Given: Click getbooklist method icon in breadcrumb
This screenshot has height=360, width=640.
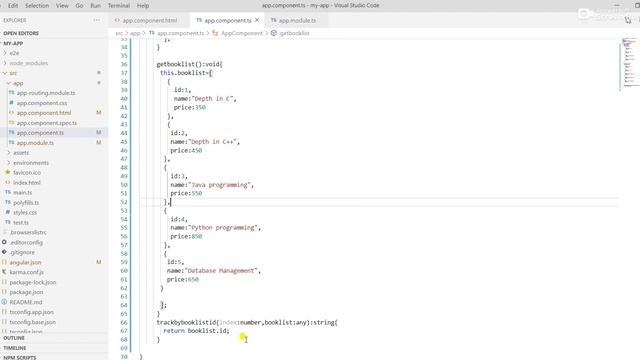Looking at the screenshot, I should (x=274, y=33).
